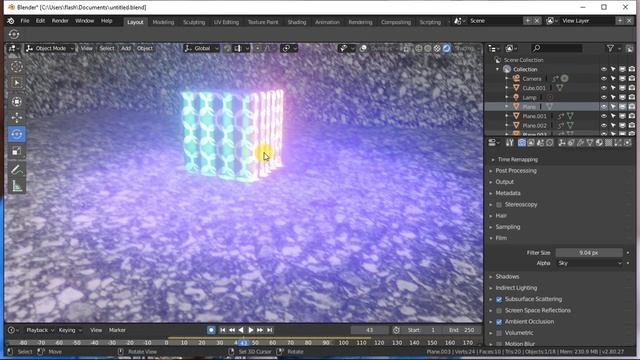Open the timeline Marker menu
640x360 pixels.
pos(117,330)
